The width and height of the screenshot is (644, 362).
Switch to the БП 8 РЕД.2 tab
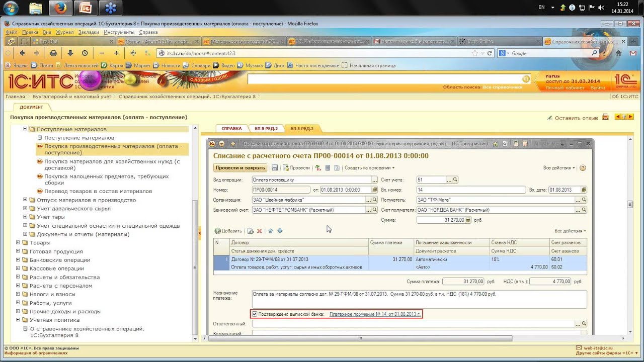click(266, 129)
